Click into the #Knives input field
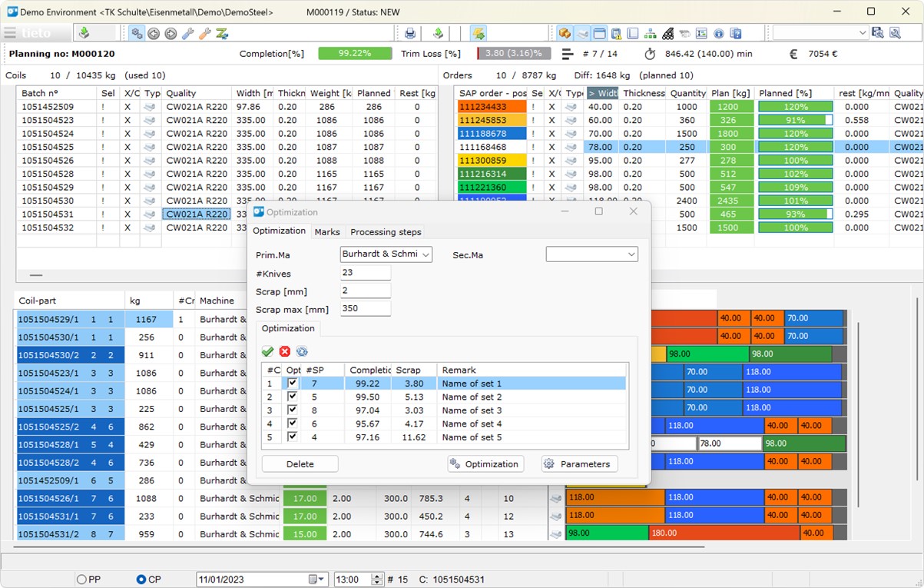Image resolution: width=924 pixels, height=588 pixels. [366, 273]
